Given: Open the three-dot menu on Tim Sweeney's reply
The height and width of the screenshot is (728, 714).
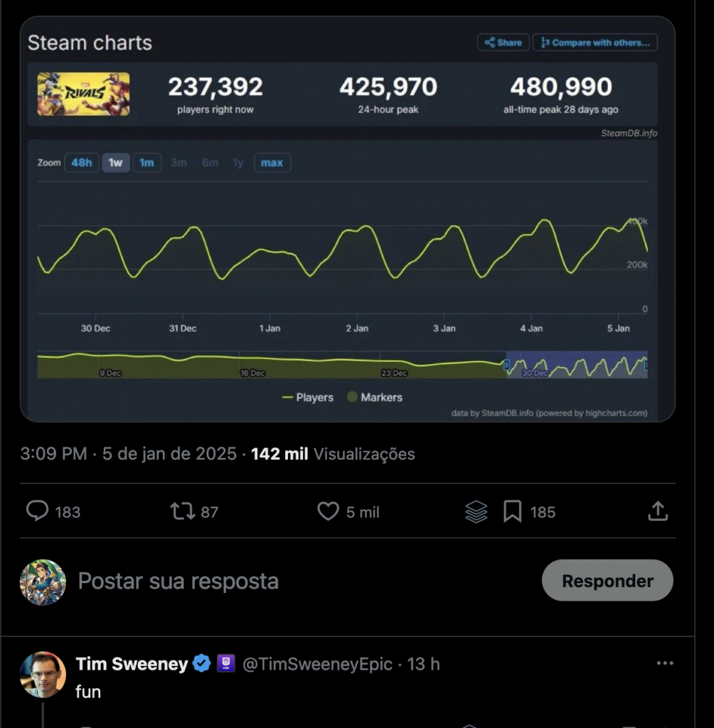Looking at the screenshot, I should (x=665, y=663).
